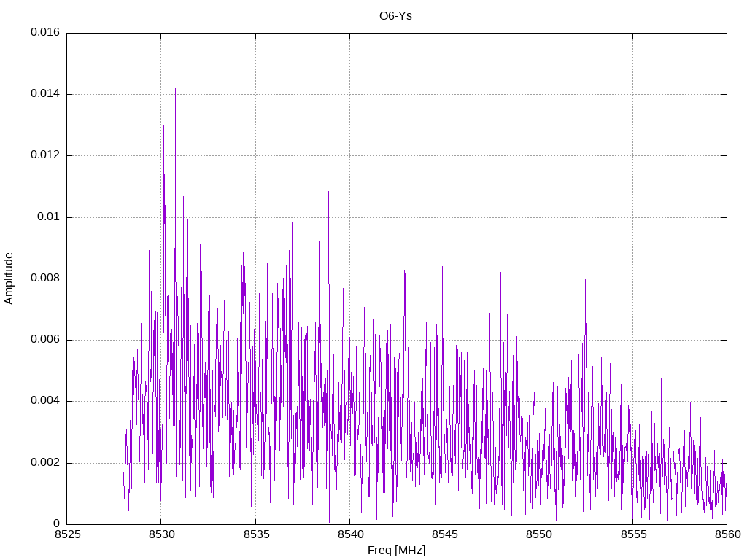This screenshot has height=560, width=747.
Task: Click the 0.012 y-axis tick label
Action: pos(45,155)
